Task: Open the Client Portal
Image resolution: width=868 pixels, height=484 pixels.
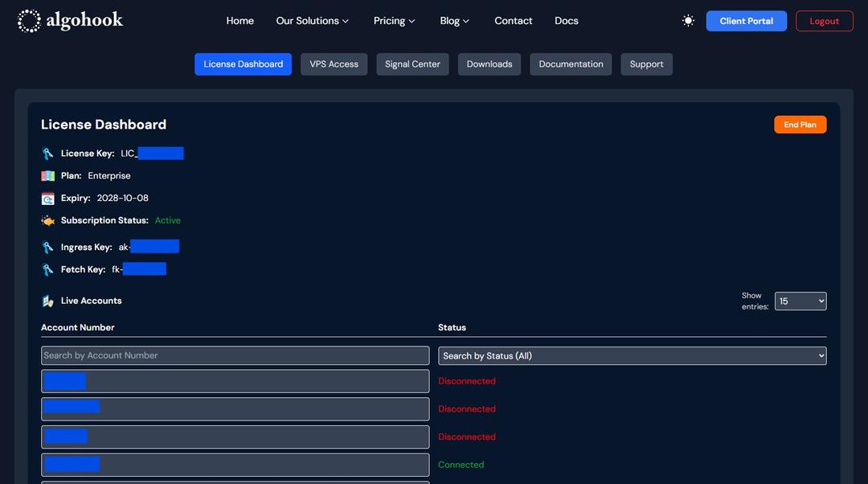Action: point(746,21)
